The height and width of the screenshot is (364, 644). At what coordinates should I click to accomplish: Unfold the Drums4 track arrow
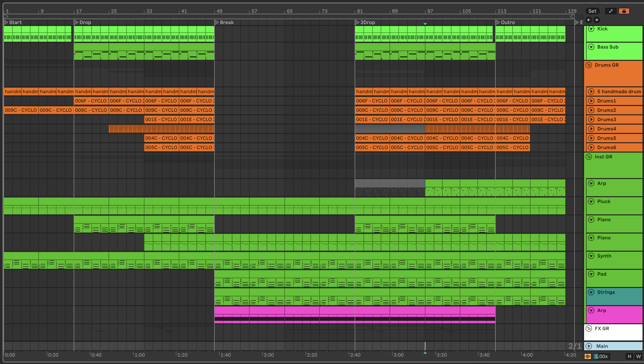pos(591,129)
